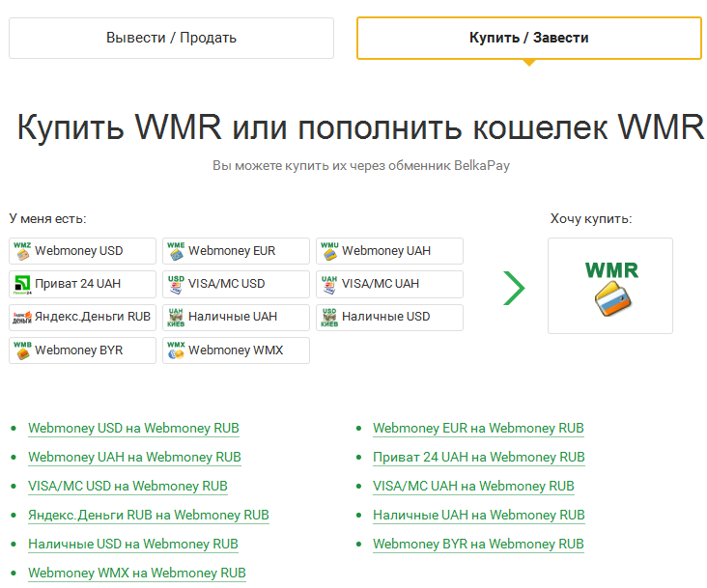The height and width of the screenshot is (588, 707).
Task: Click the WMU icon beside Webmoney UAH
Action: coord(329,251)
